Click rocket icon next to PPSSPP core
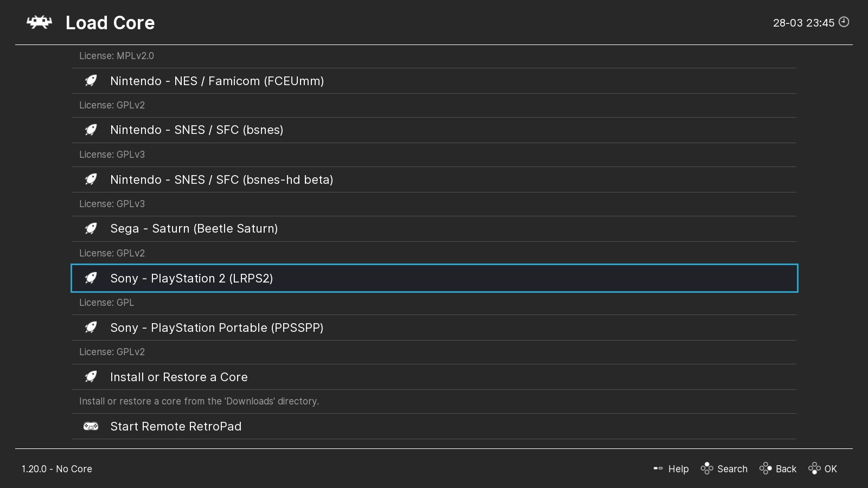This screenshot has height=488, width=868. tap(91, 328)
